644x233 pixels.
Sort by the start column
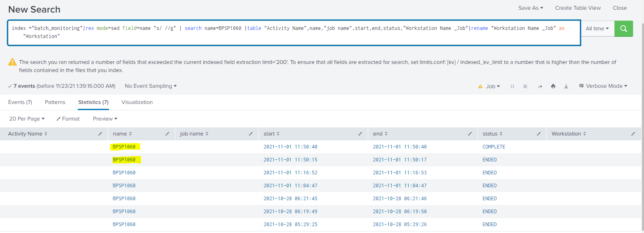pyautogui.click(x=271, y=134)
